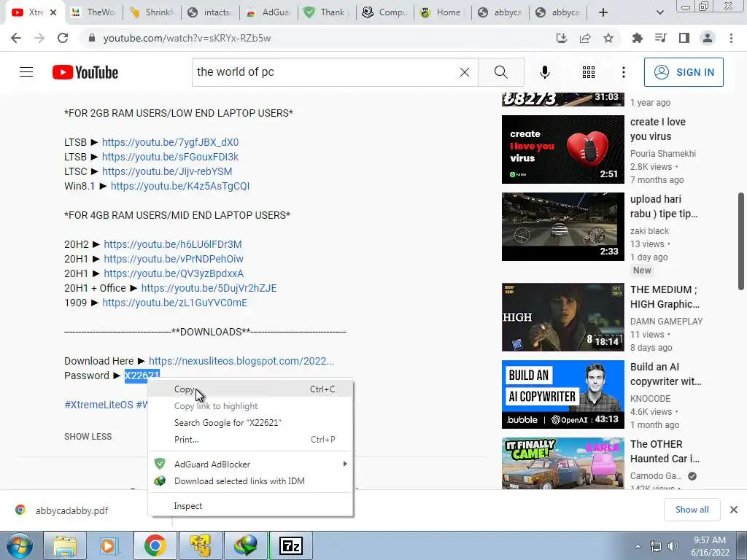The width and height of the screenshot is (747, 560).
Task: Open the THE MEDIUM HIGH Graphic thumbnail
Action: coord(562,317)
